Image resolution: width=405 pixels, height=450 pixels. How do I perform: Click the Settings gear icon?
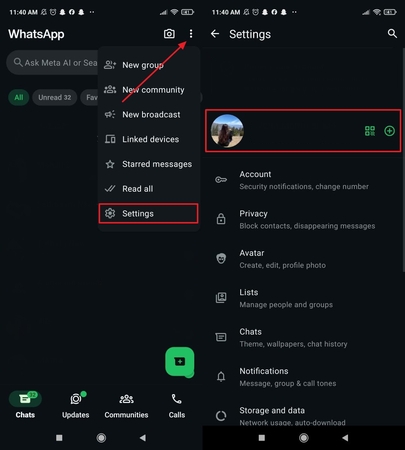click(110, 213)
